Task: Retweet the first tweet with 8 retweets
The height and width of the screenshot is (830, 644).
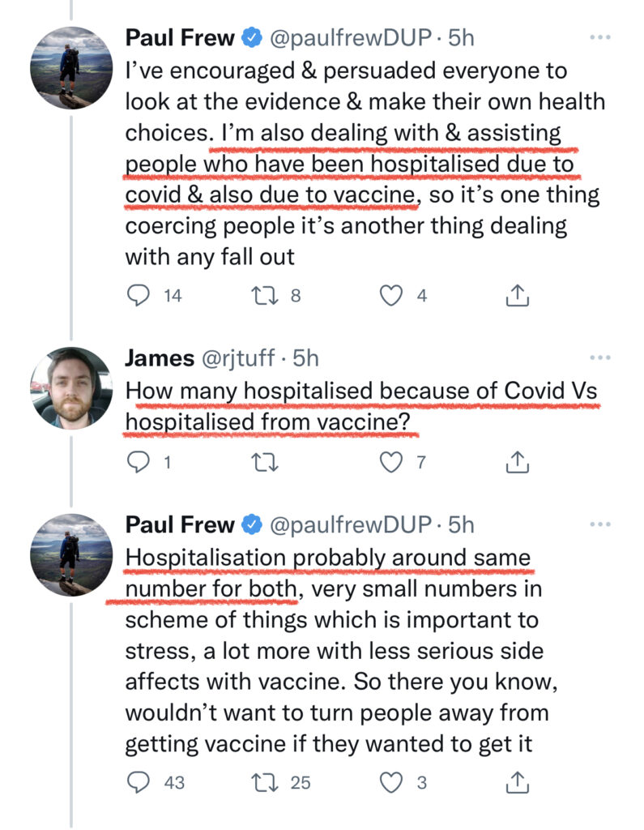Action: pyautogui.click(x=265, y=295)
